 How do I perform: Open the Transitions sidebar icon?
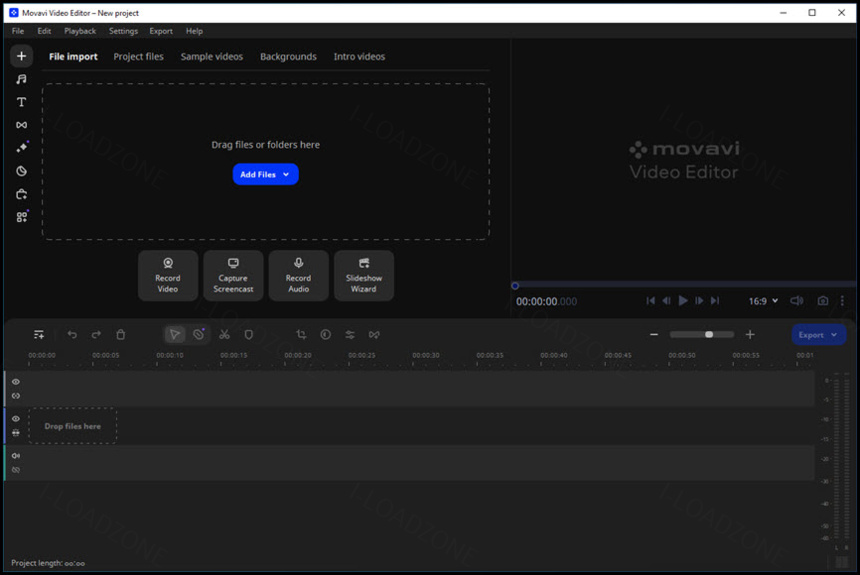[x=21, y=125]
